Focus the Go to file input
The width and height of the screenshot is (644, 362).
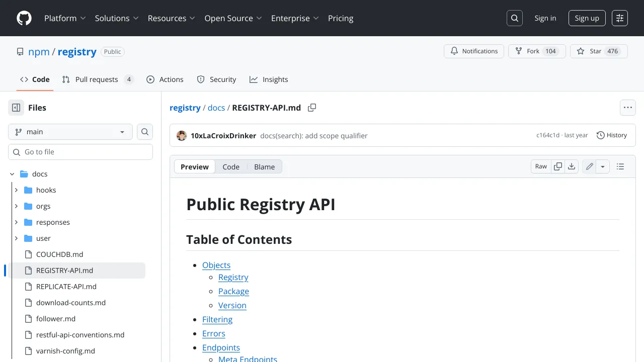(80, 152)
